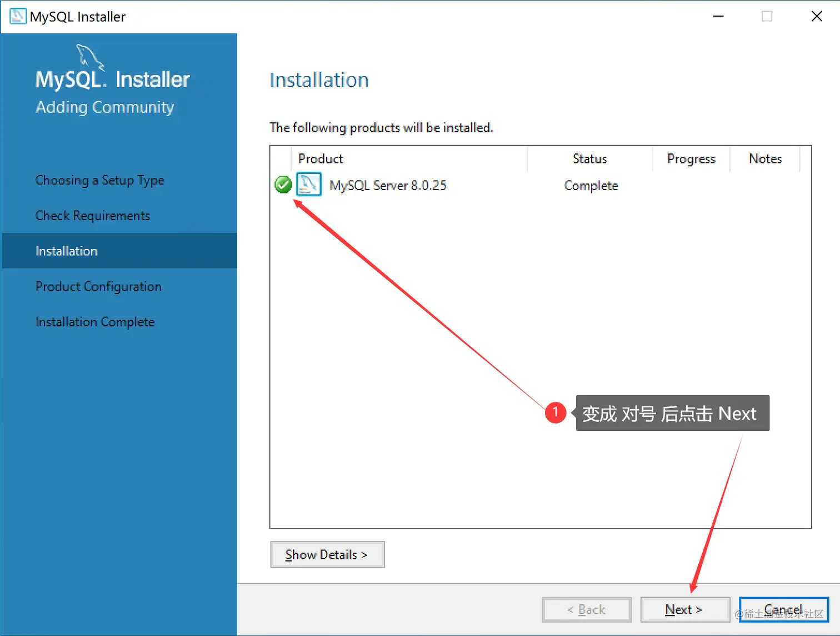Click the MySQL Server product icon

pos(309,185)
